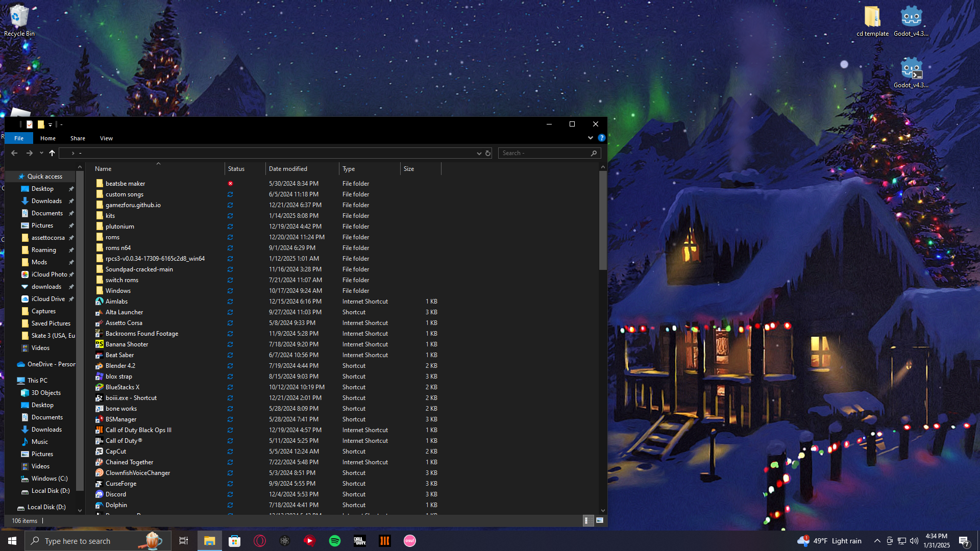
Task: Show hidden system tray icons
Action: click(877, 541)
